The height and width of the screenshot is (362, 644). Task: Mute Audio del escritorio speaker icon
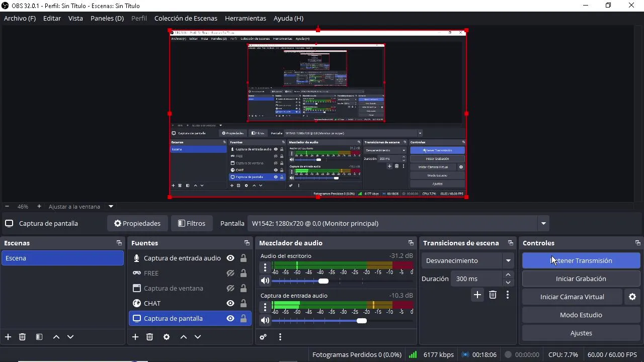(265, 281)
